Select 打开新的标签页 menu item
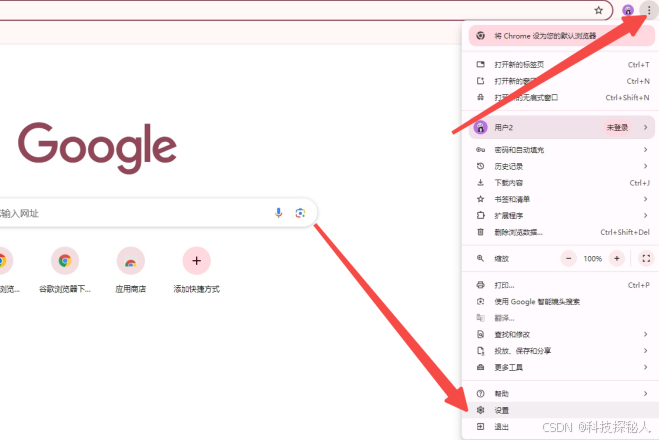Screen dimensions: 659x441 coord(561,64)
